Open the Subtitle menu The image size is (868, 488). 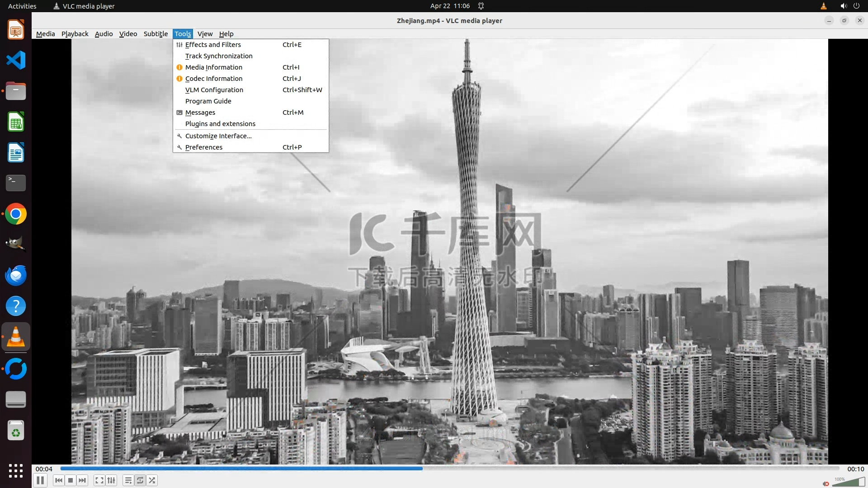coord(156,34)
